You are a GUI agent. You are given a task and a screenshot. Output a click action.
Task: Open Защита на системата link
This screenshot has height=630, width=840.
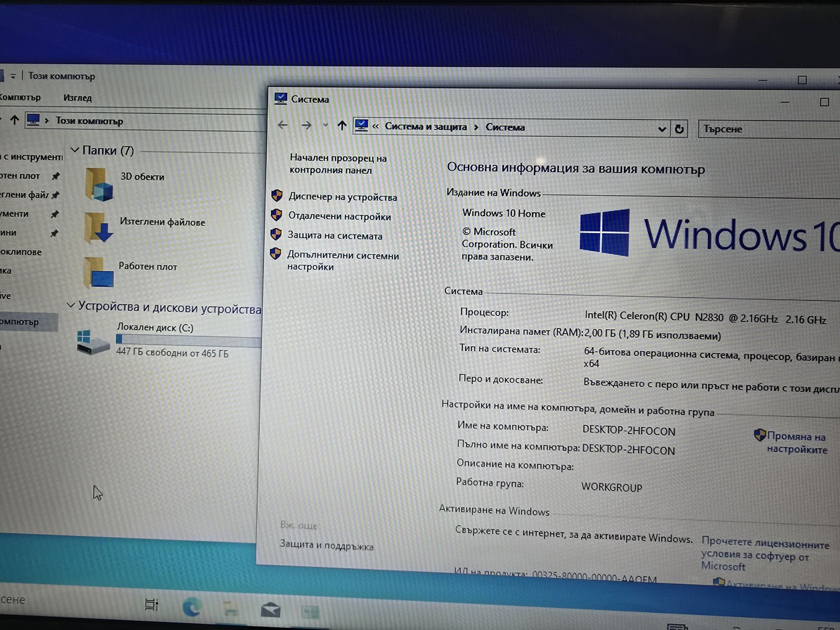[x=335, y=236]
